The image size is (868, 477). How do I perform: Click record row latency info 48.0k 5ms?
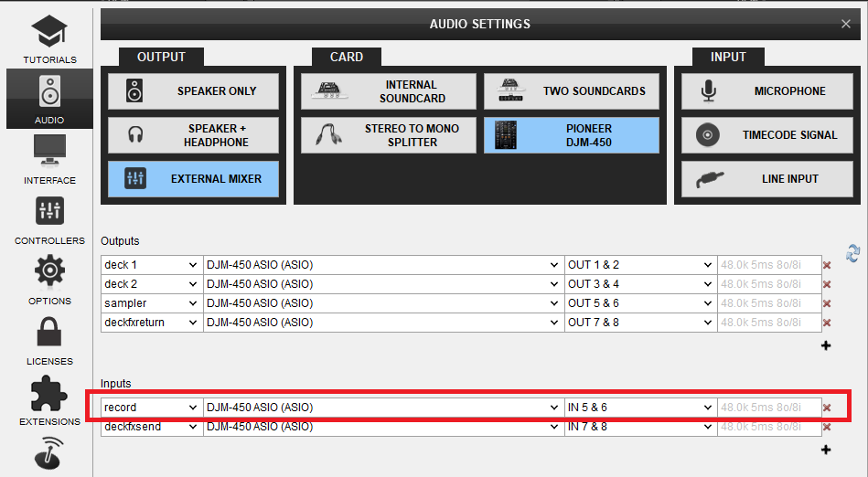click(769, 408)
